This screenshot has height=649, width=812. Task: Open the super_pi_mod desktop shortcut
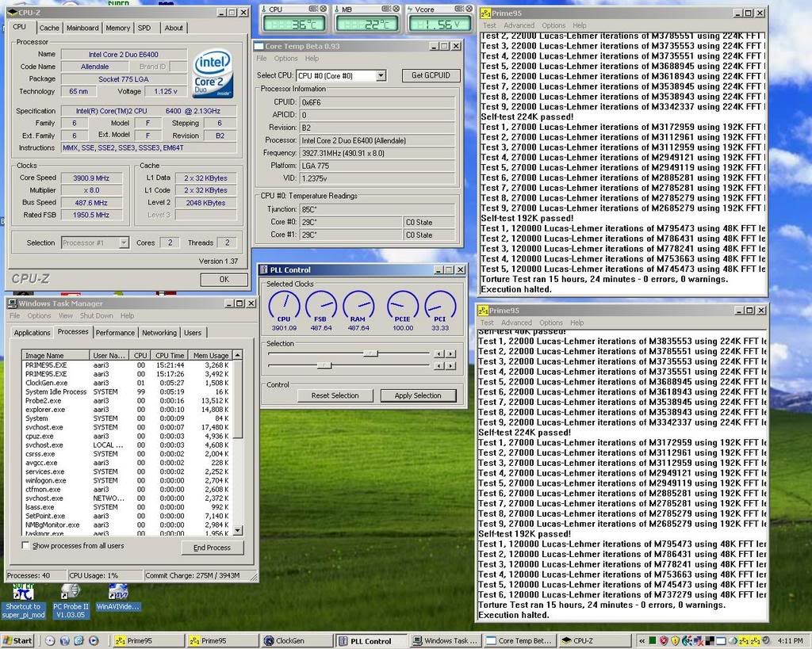[x=22, y=594]
